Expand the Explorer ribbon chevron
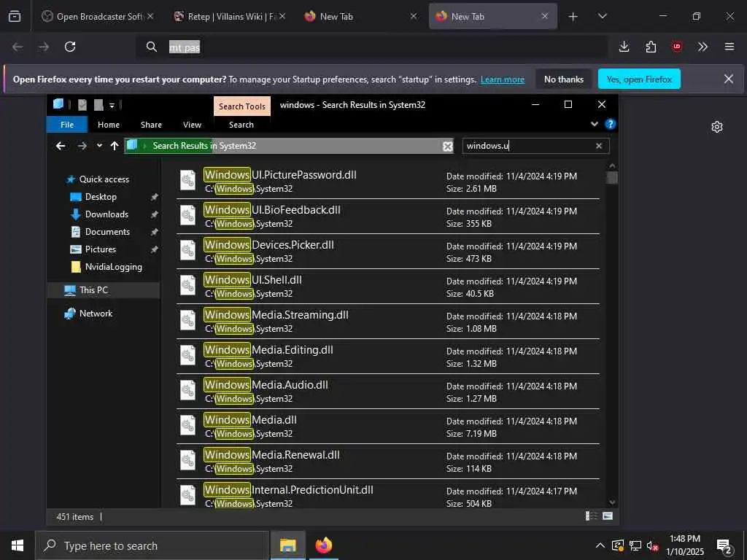Viewport: 747px width, 560px height. point(594,124)
